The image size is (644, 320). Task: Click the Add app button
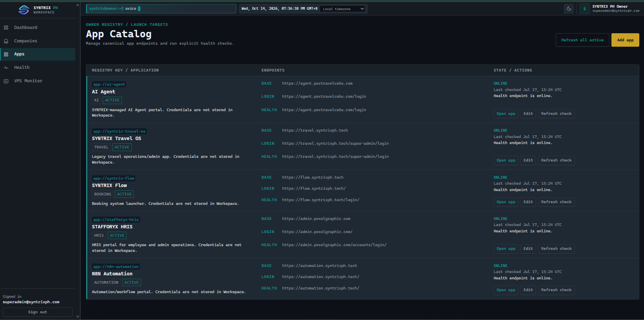point(625,40)
